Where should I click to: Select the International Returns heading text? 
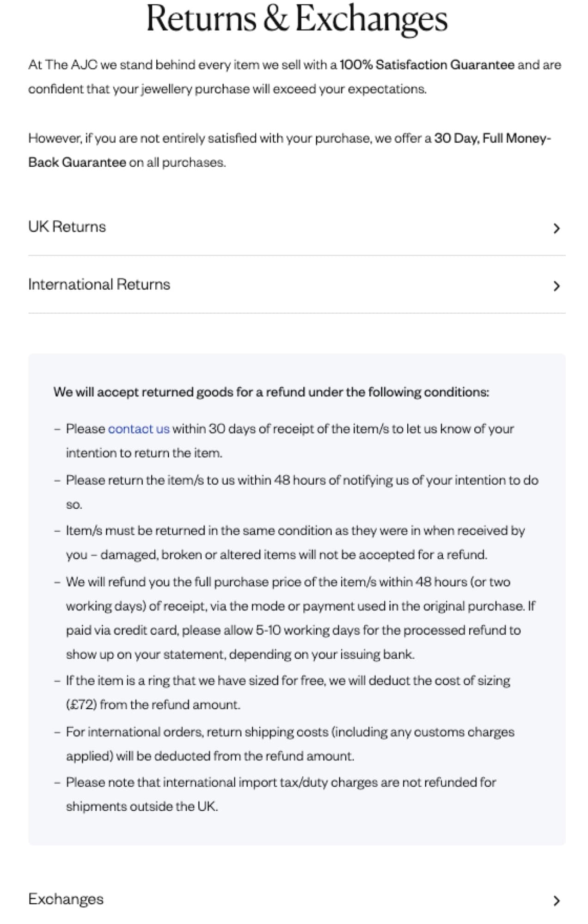(x=99, y=285)
